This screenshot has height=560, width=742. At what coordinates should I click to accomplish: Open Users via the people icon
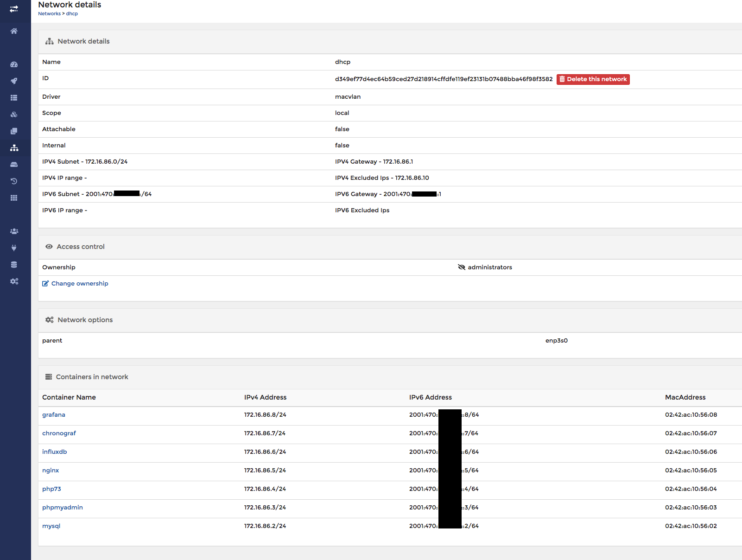(x=14, y=231)
